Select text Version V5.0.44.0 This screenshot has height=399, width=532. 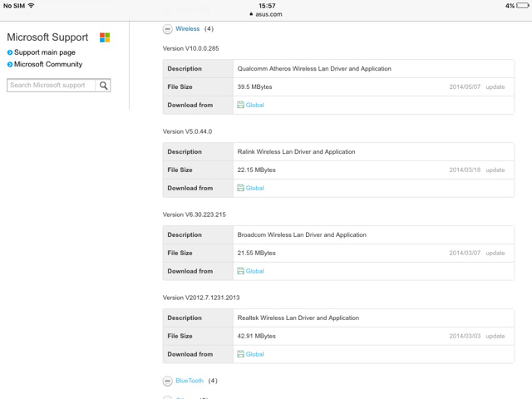187,131
